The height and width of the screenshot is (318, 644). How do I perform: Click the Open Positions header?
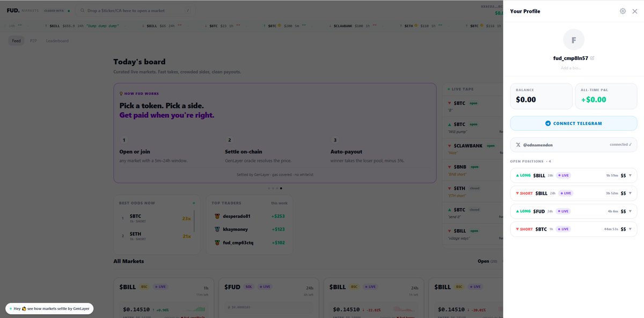(530, 161)
